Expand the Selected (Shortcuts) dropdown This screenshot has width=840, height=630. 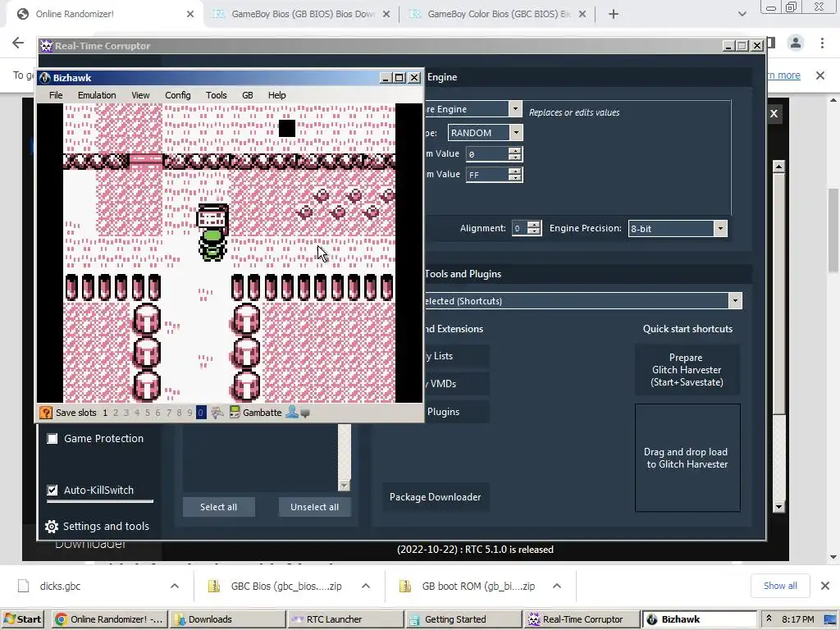pos(735,300)
